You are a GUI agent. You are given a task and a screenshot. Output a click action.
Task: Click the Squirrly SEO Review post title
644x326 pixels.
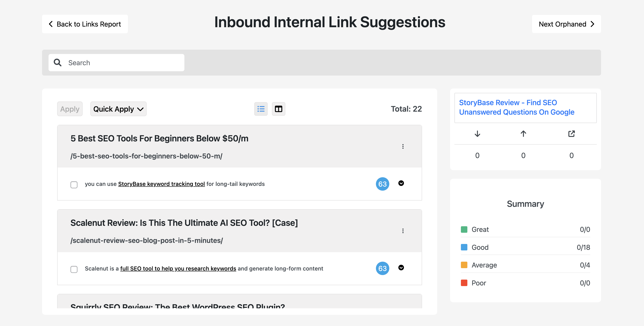(177, 305)
